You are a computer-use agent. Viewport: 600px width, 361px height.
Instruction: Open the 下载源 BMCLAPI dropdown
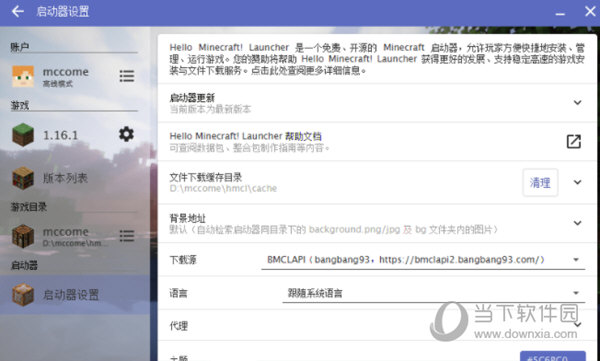423,260
